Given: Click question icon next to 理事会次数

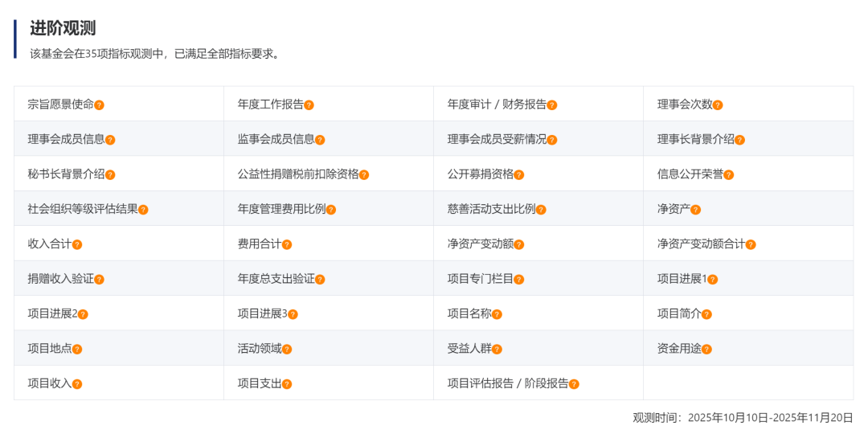Looking at the screenshot, I should [x=718, y=105].
